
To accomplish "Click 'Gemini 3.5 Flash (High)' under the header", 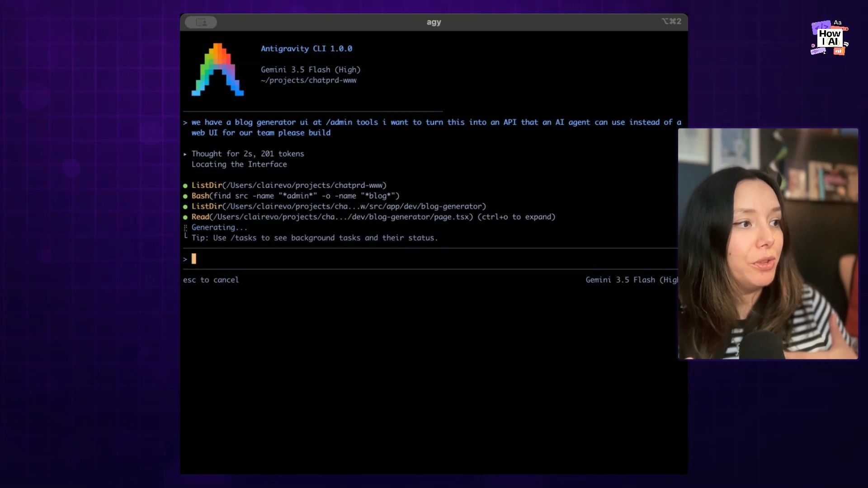I will 311,70.
